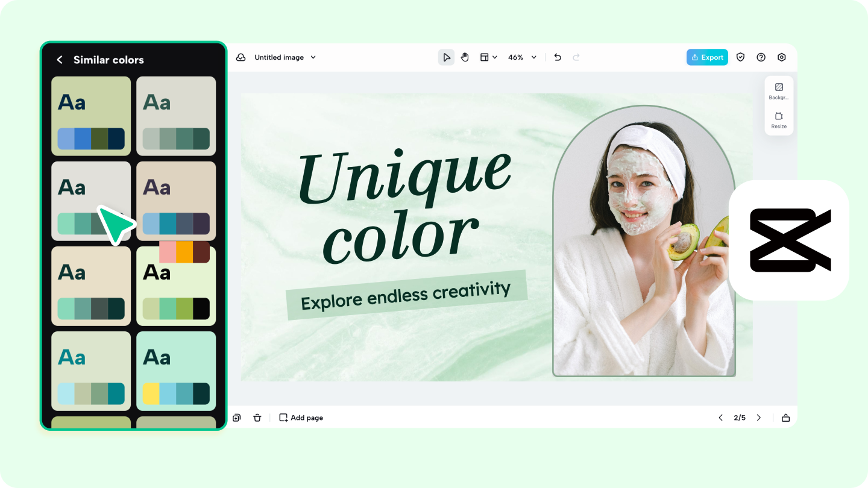
Task: Delete the current page via trash icon
Action: coord(257,418)
